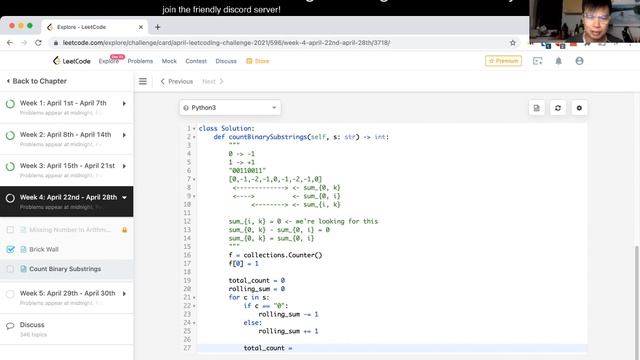The width and height of the screenshot is (640, 360).
Task: Click Week 1 progress circle
Action: [10, 104]
